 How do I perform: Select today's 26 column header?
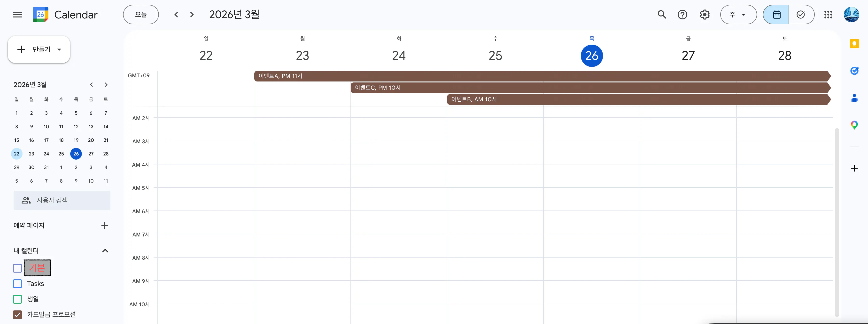(592, 56)
